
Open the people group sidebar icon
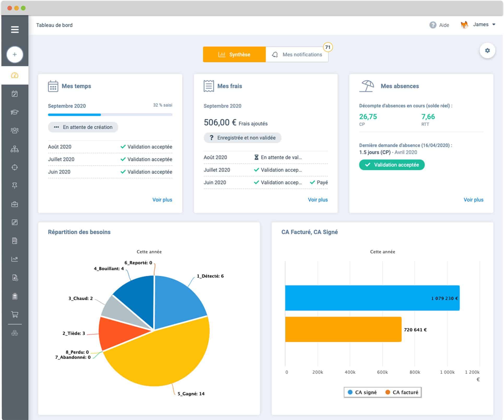click(15, 130)
